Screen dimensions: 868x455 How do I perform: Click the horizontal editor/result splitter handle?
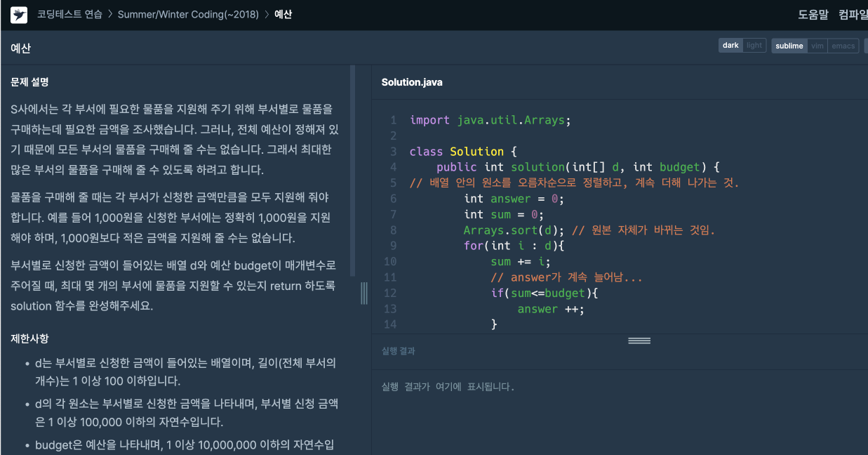coord(639,341)
